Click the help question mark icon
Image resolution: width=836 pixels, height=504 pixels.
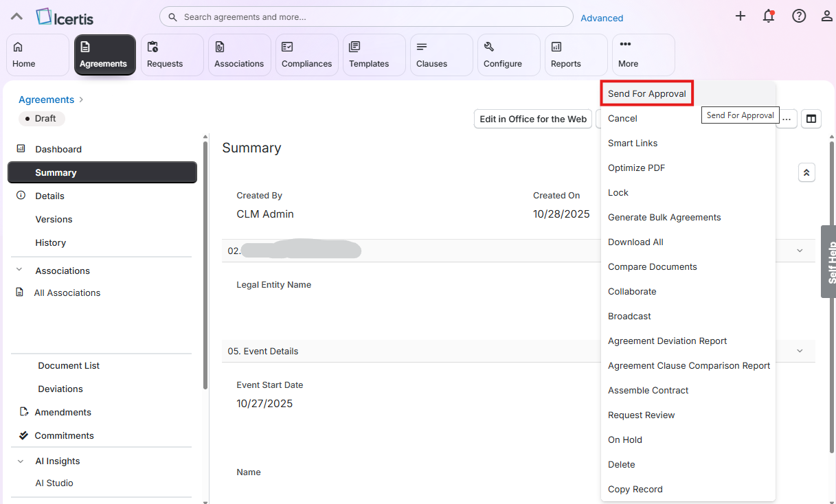799,16
